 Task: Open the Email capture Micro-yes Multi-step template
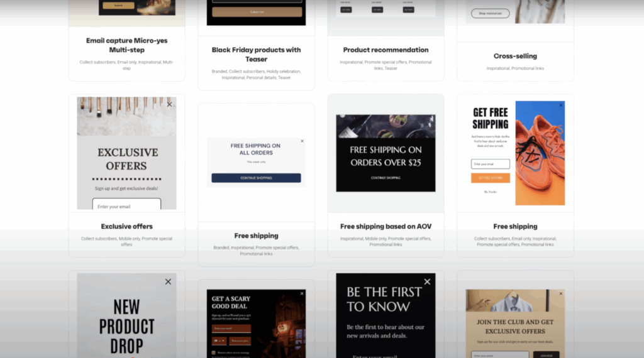pos(126,45)
